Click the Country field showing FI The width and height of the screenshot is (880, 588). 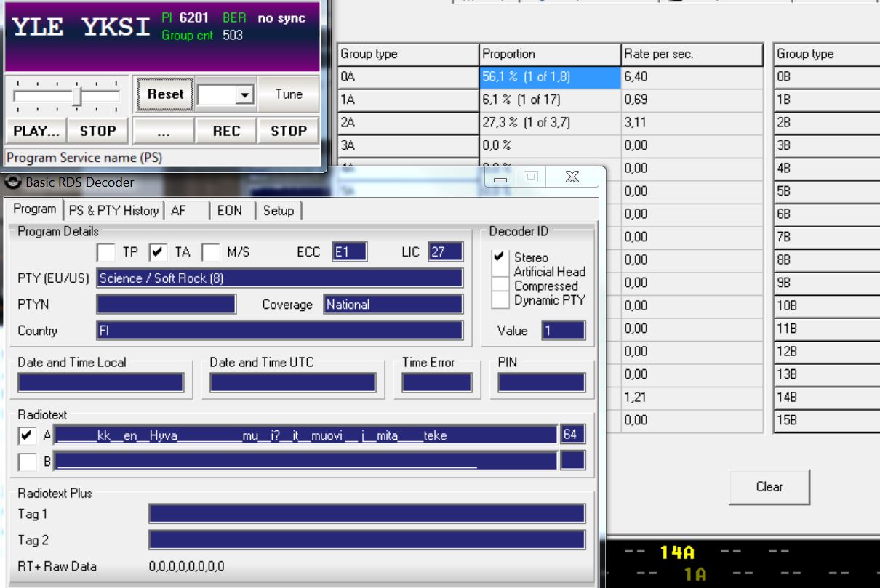[279, 331]
